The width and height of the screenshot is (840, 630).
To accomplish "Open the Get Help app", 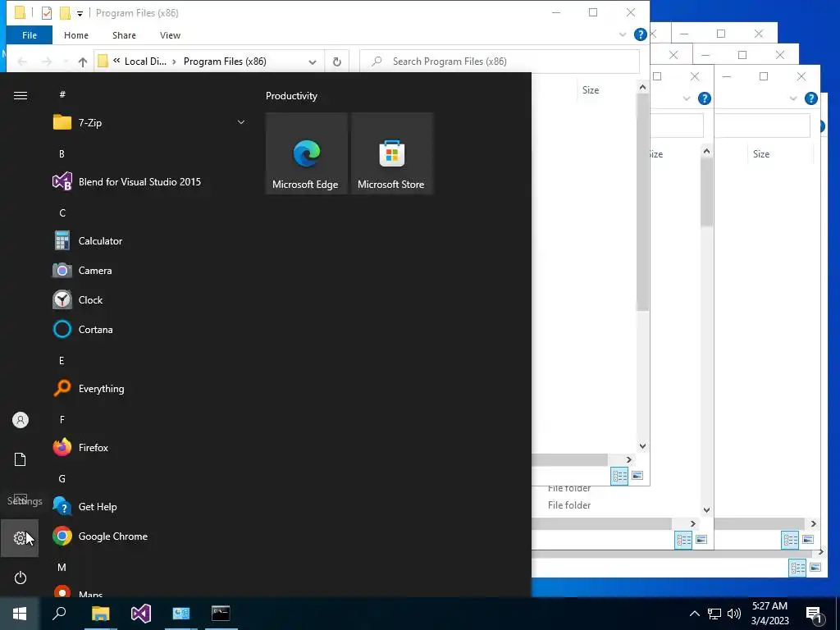I will (85, 507).
